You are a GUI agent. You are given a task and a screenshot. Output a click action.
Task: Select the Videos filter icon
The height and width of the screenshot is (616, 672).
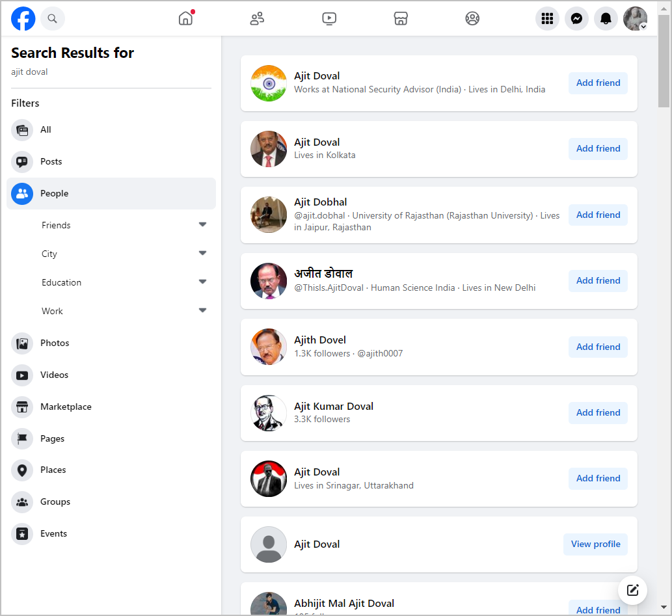tap(22, 375)
